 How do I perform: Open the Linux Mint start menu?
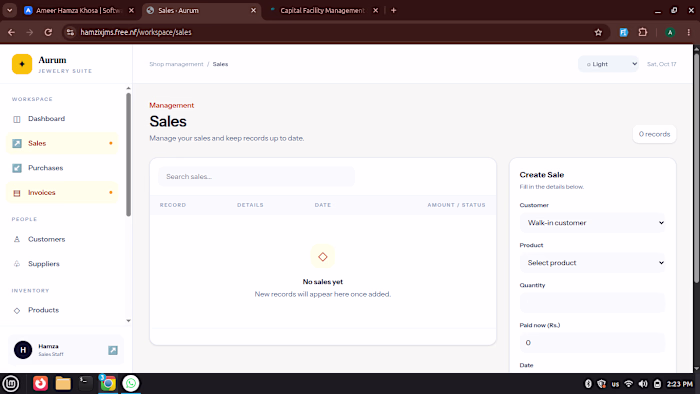(x=11, y=383)
